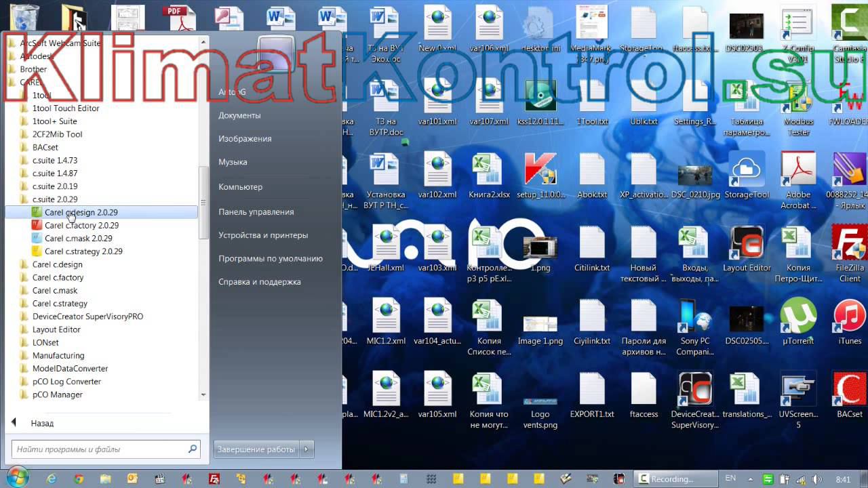Open the µTorrent desktop shortcut

tap(798, 323)
